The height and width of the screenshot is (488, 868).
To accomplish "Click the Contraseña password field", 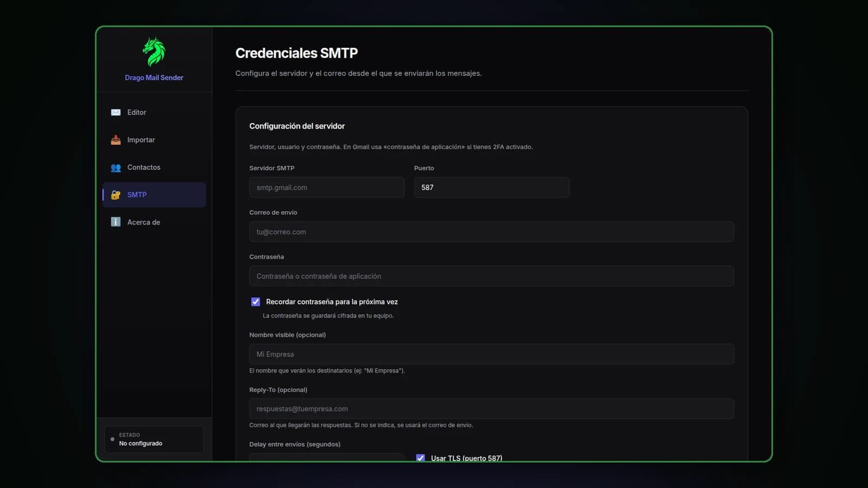I will (x=492, y=276).
